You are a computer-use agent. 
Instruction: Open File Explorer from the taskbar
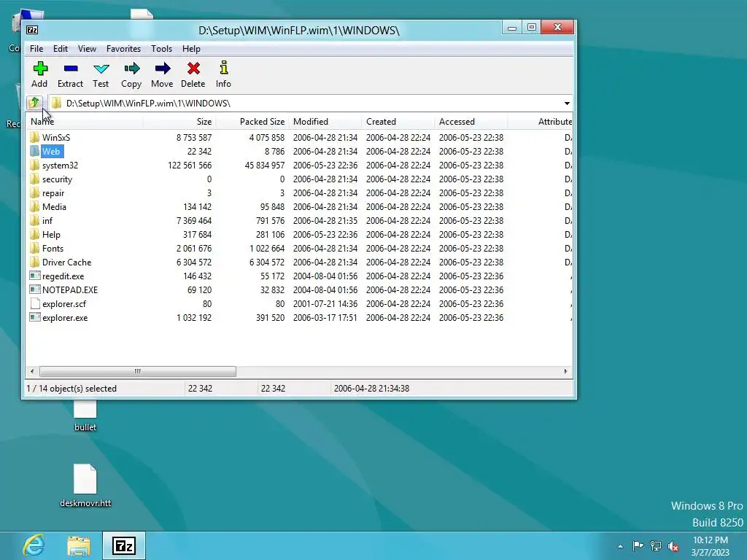pos(79,546)
